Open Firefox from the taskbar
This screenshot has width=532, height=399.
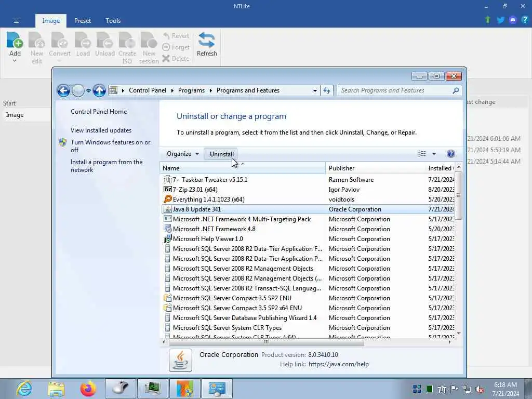pos(88,389)
